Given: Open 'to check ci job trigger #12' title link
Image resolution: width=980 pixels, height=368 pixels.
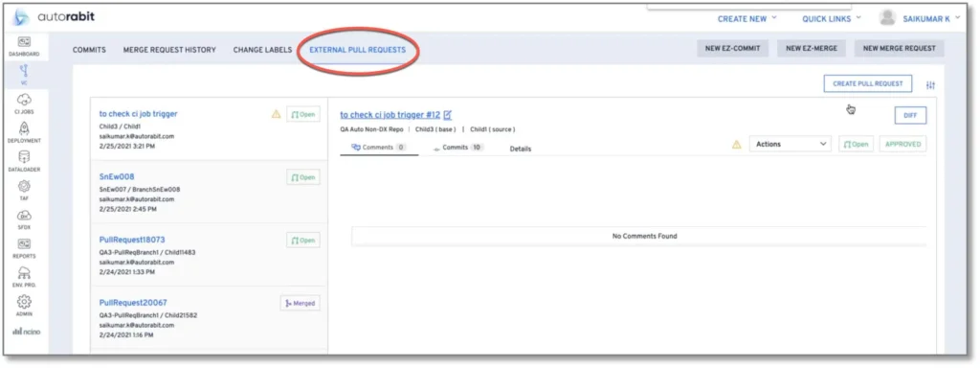Looking at the screenshot, I should coord(390,115).
